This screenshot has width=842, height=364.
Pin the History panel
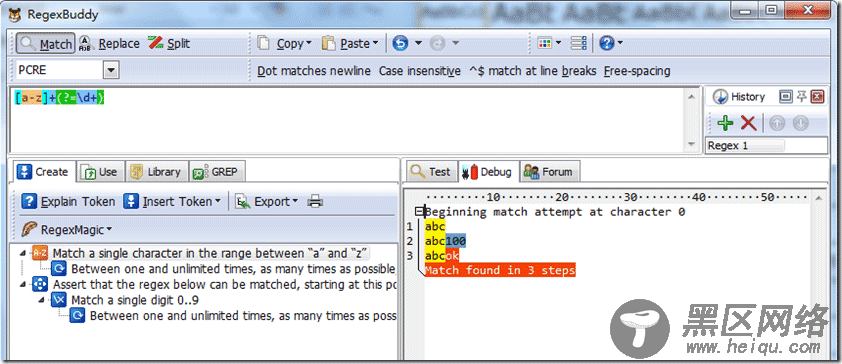[801, 97]
